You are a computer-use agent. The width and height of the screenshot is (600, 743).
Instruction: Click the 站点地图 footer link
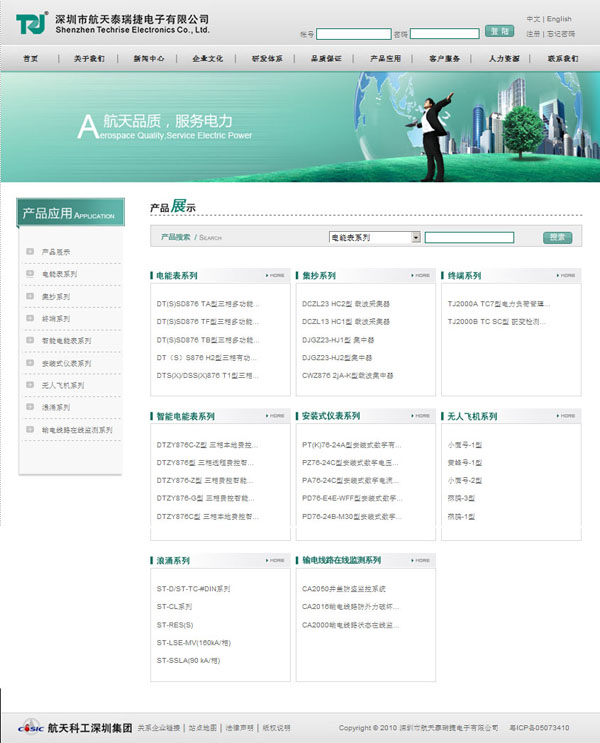pyautogui.click(x=202, y=727)
